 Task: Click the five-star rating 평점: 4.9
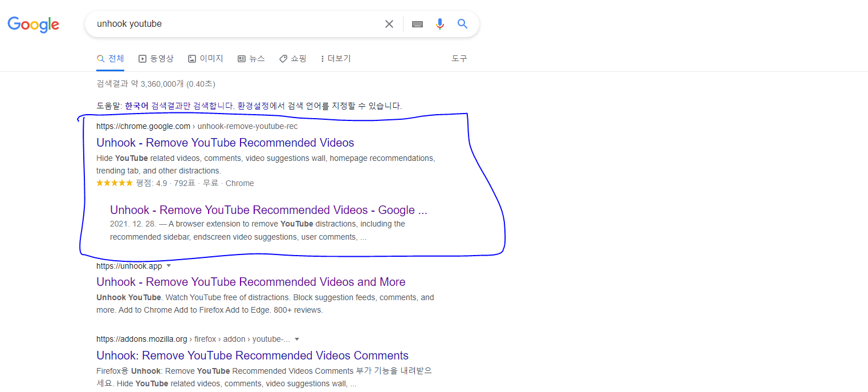tap(132, 183)
